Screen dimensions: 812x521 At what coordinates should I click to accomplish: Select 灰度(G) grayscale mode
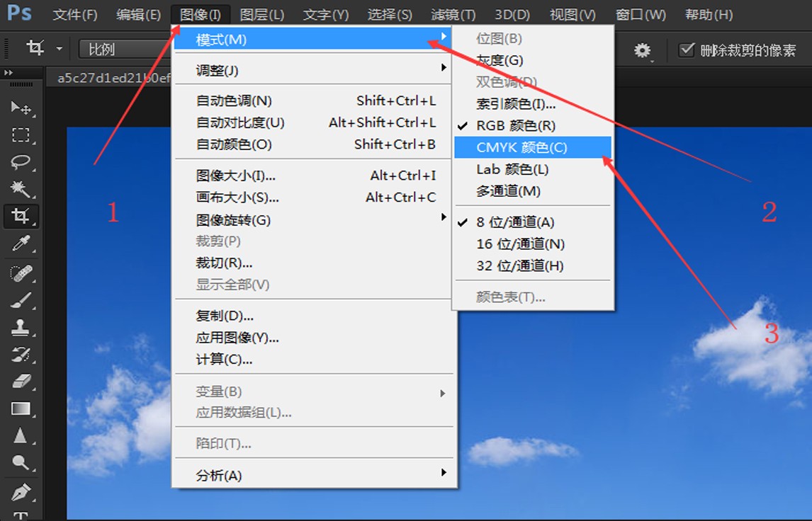tap(533, 61)
